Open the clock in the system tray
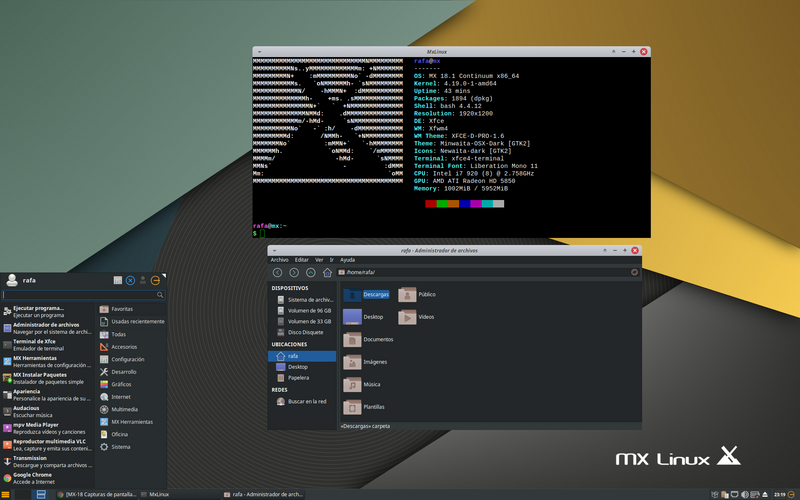Viewport: 800px width, 500px height. [x=780, y=494]
